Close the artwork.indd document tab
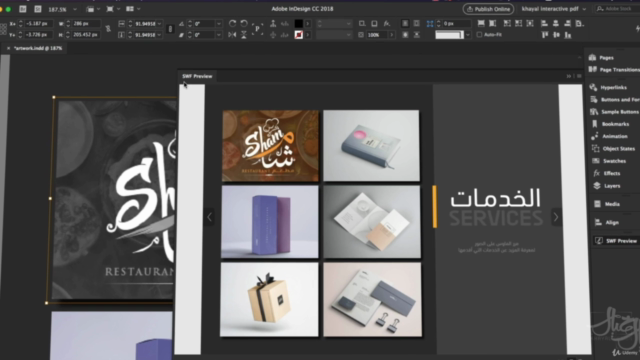Viewport: 640px width, 360px height. [x=8, y=48]
